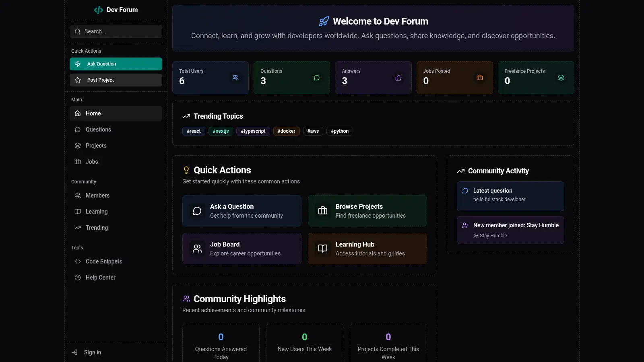The width and height of the screenshot is (644, 362).
Task: Click the trend arrow icon beside Trending
Action: [78, 228]
